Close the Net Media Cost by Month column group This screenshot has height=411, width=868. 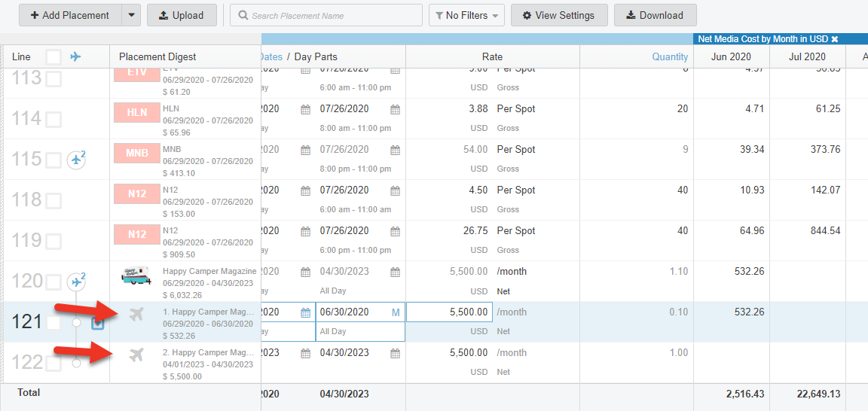point(835,39)
